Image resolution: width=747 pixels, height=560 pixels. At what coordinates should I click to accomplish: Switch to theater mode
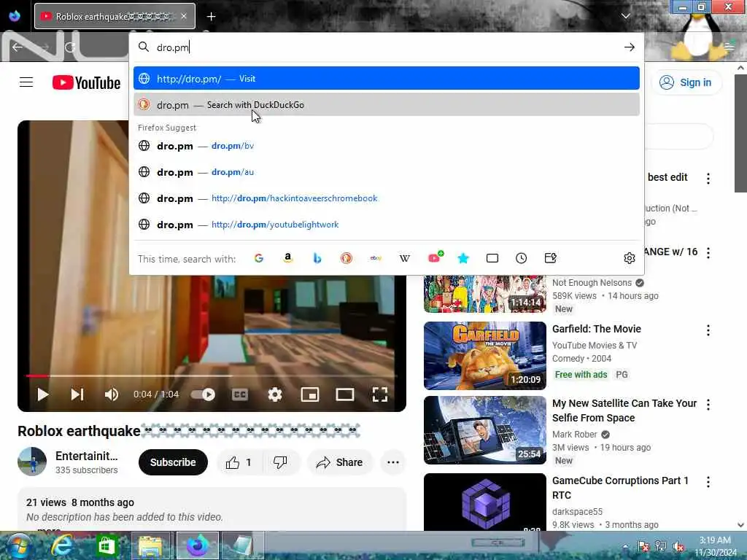(x=345, y=394)
